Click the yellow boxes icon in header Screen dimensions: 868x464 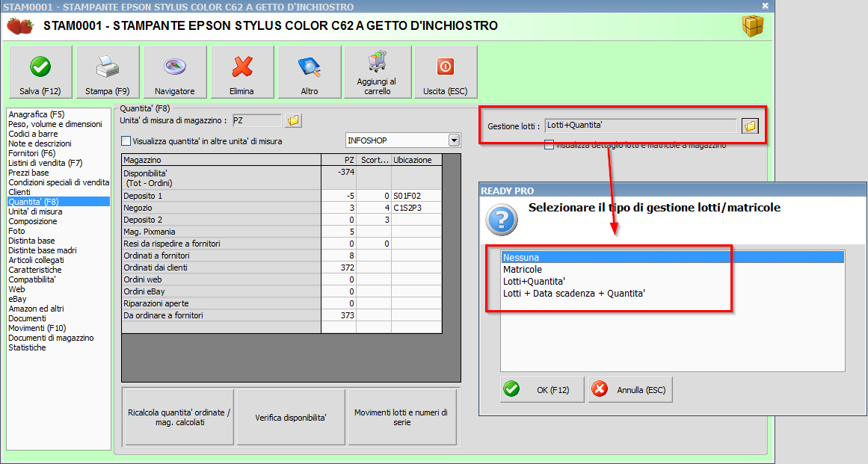pyautogui.click(x=753, y=26)
